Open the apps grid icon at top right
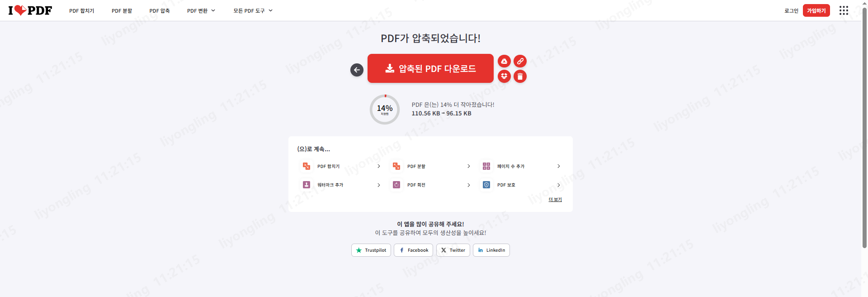Image resolution: width=868 pixels, height=297 pixels. pos(844,10)
